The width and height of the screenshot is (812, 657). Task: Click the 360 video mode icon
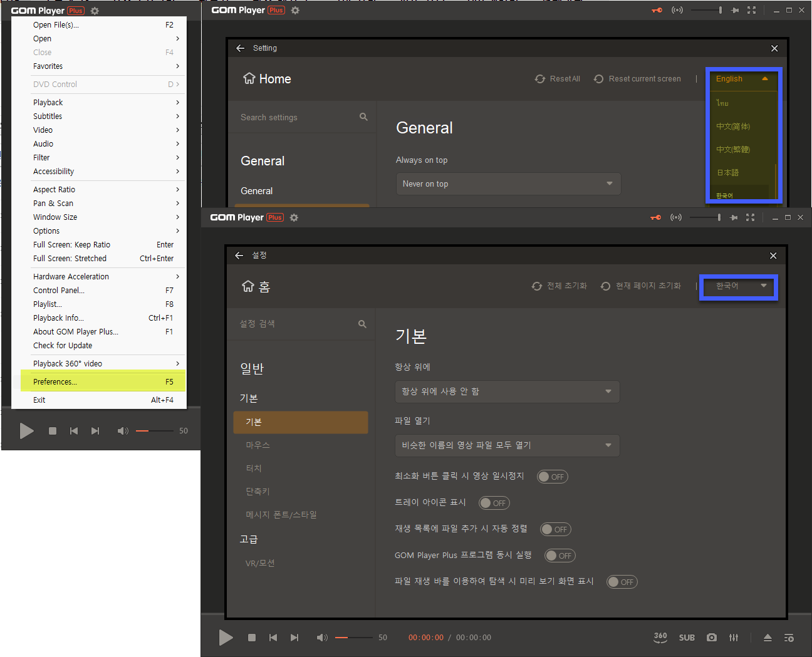point(660,638)
